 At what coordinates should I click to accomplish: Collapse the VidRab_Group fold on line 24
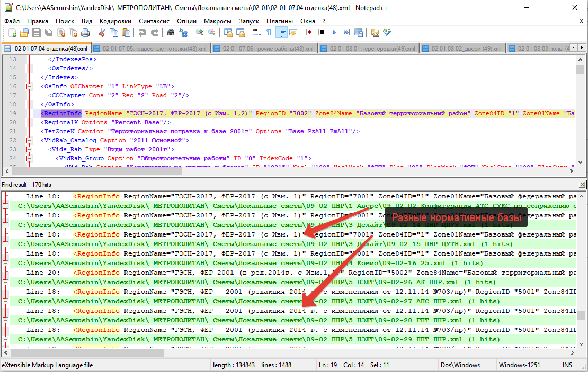(x=29, y=158)
